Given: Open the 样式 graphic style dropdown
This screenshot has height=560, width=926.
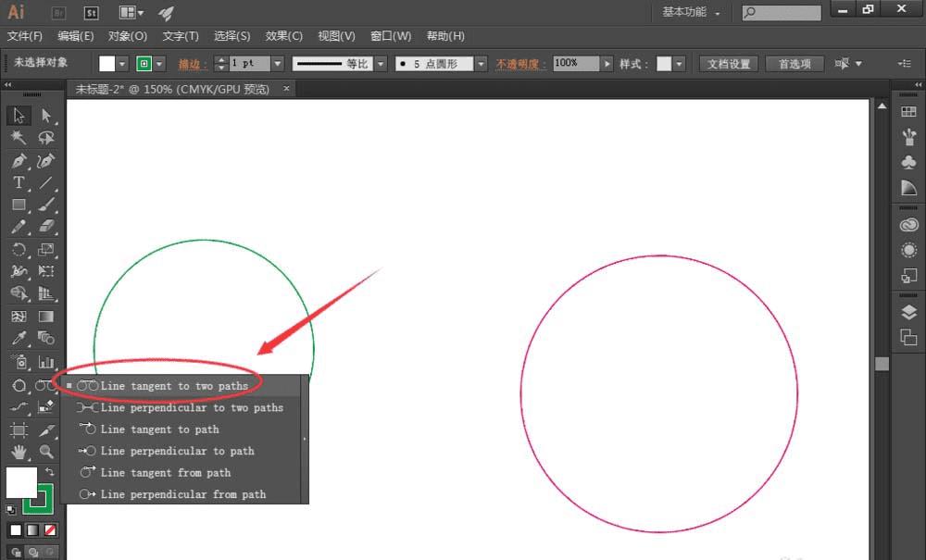Looking at the screenshot, I should (679, 64).
